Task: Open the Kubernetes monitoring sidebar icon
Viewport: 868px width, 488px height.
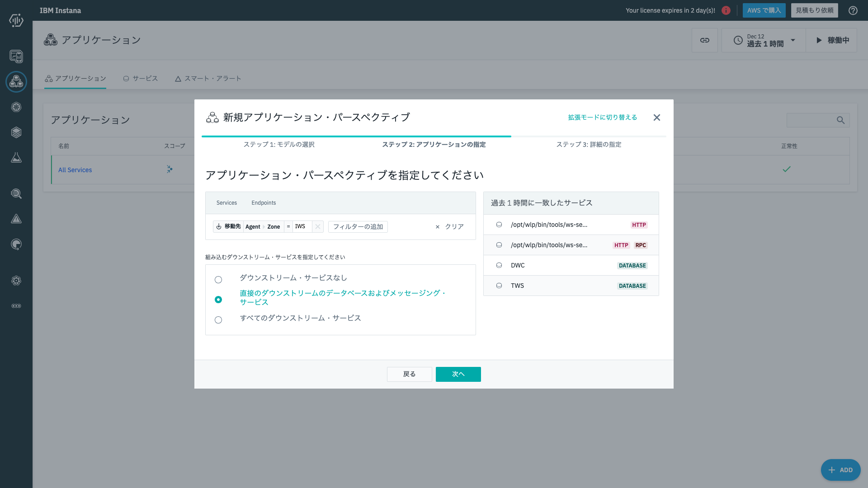Action: click(16, 107)
